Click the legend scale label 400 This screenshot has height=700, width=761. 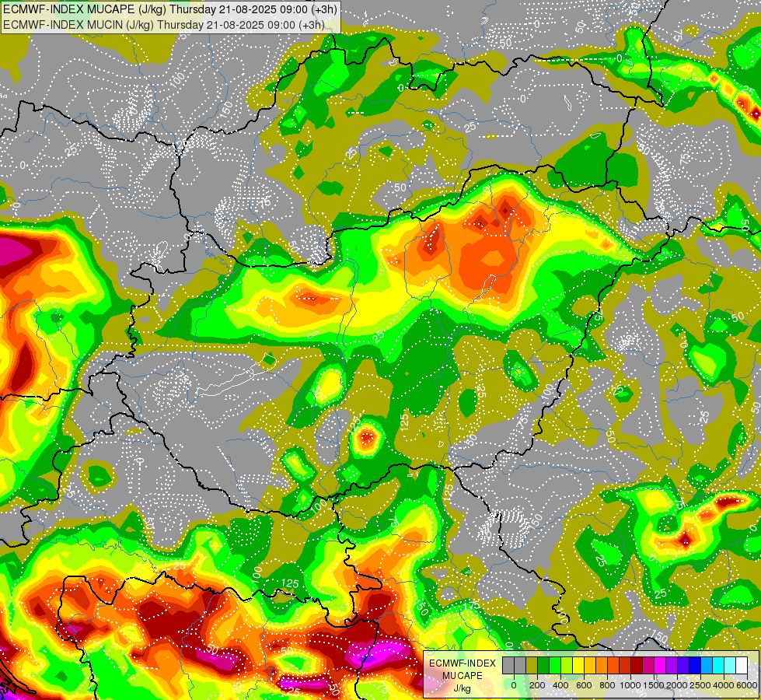coord(560,685)
